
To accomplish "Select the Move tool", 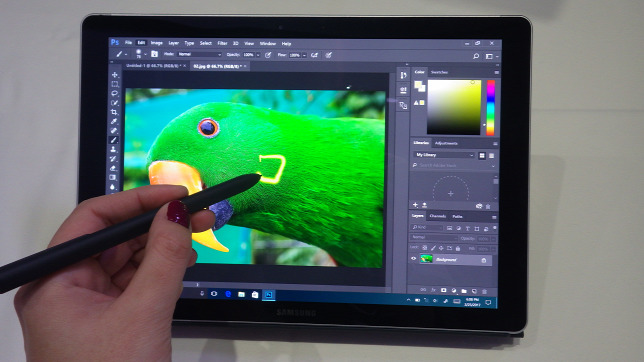I will (x=115, y=75).
